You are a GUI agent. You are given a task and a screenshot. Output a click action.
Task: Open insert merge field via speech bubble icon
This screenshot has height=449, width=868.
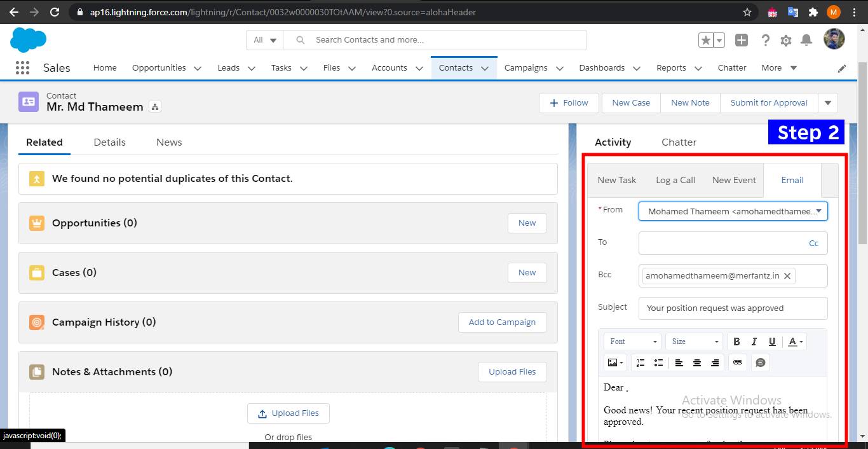[761, 363]
